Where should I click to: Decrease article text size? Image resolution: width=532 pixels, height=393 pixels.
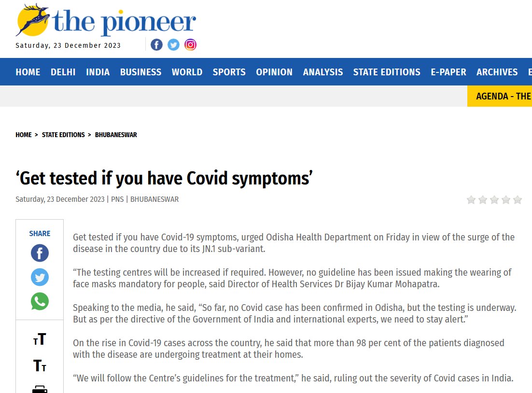(x=40, y=366)
